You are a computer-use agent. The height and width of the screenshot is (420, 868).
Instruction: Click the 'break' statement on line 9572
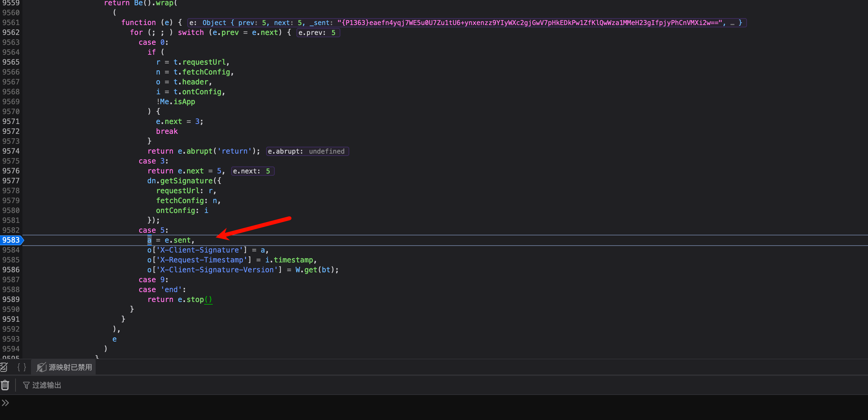[x=167, y=131]
